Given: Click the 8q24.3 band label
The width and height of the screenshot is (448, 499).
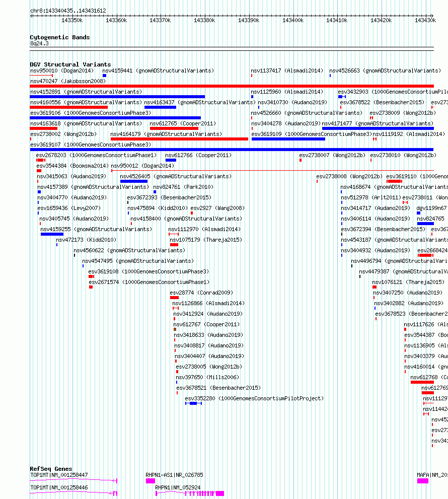Looking at the screenshot, I should click(x=39, y=44).
